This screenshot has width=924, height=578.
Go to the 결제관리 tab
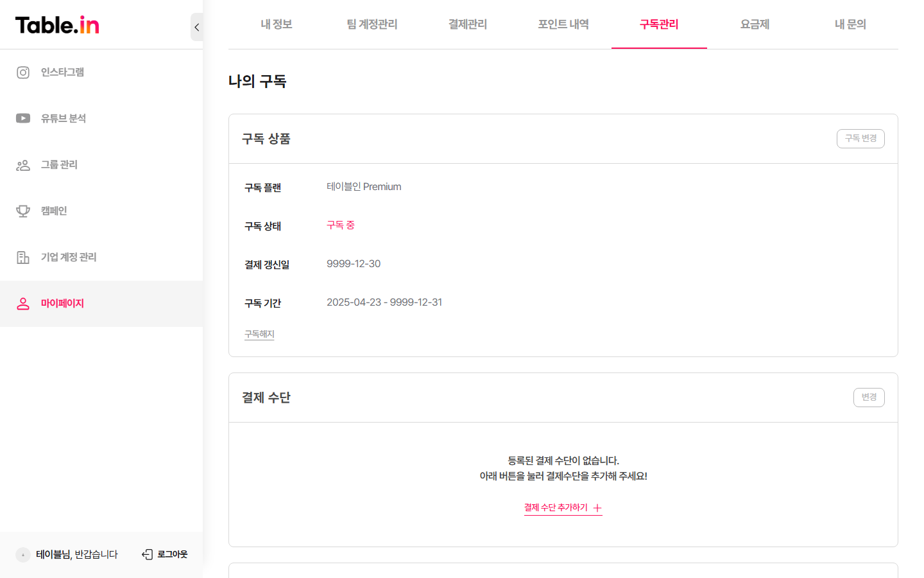coord(468,24)
